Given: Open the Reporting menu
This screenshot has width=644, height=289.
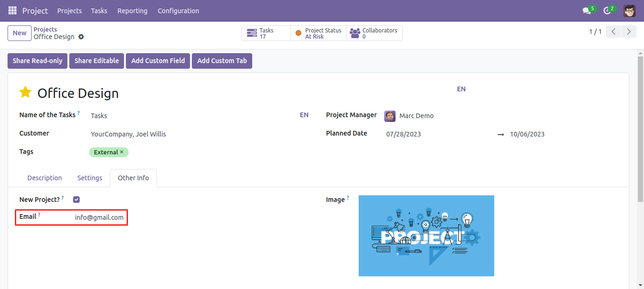Looking at the screenshot, I should [132, 10].
